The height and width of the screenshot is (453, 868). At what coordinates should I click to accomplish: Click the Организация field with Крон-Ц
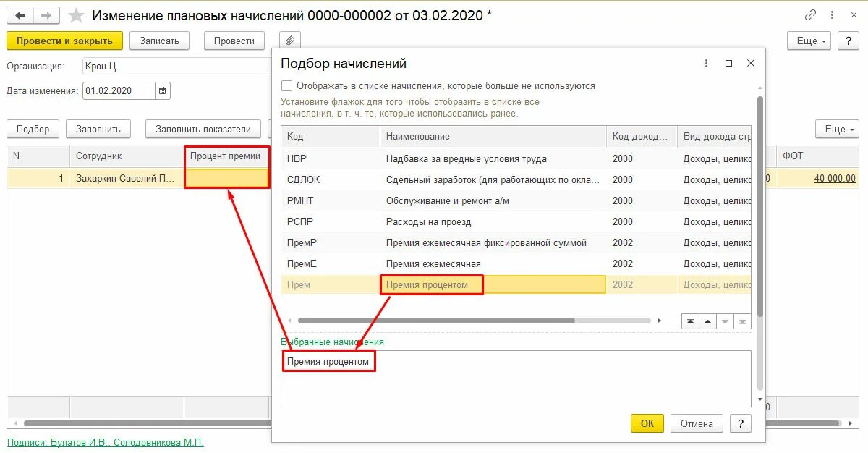[x=176, y=67]
